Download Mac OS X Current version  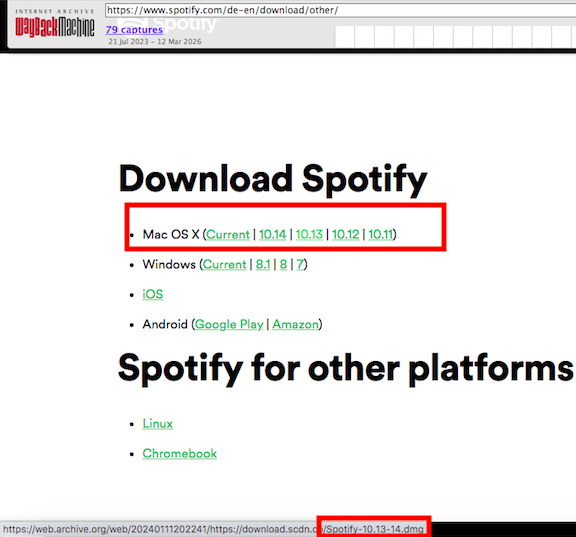pos(228,234)
